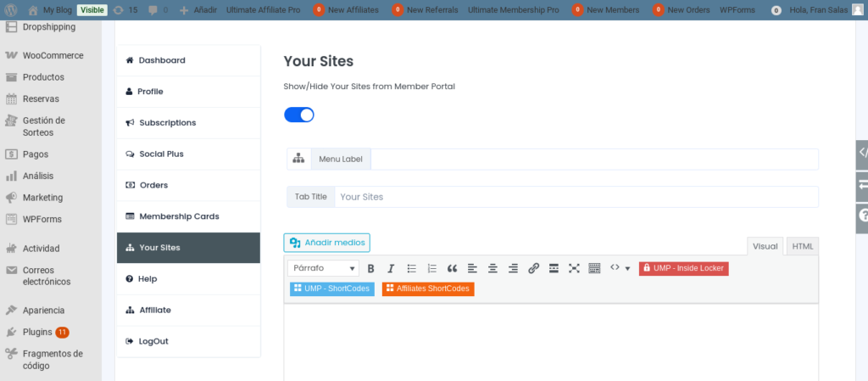Align text center

(x=492, y=269)
